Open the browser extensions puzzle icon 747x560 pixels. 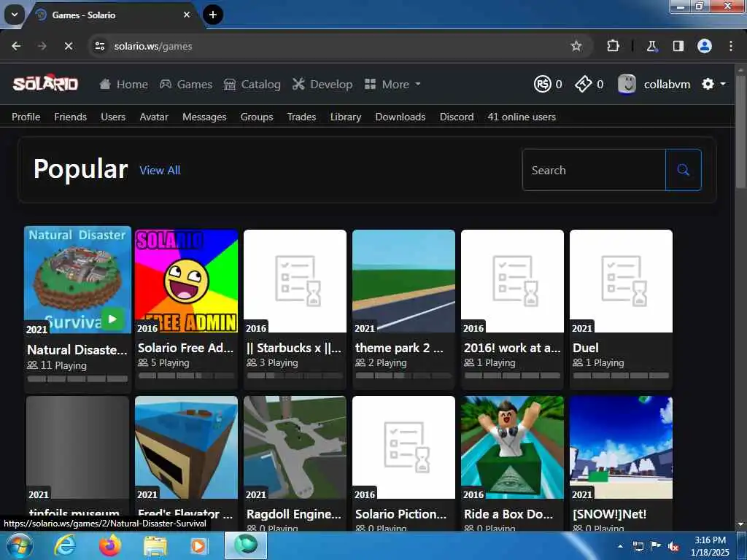[613, 46]
